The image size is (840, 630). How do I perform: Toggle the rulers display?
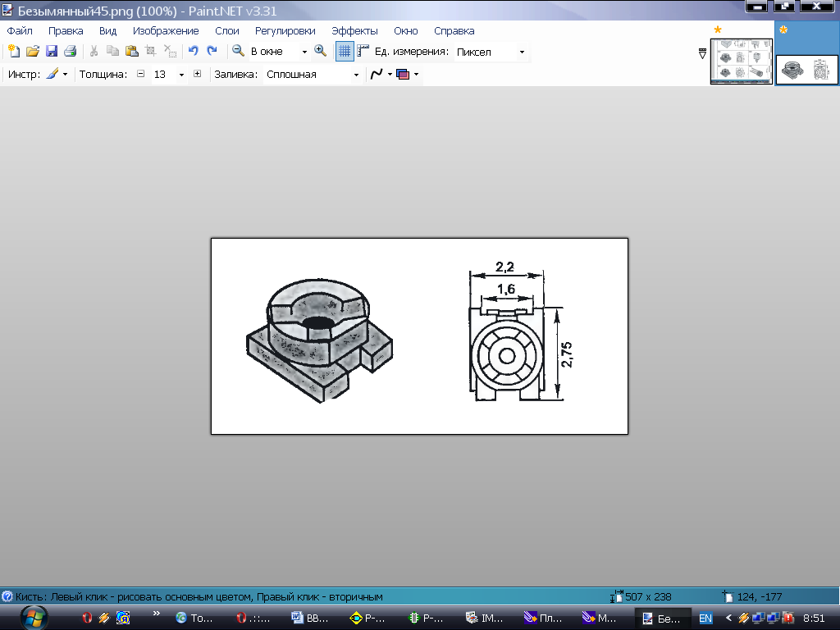pyautogui.click(x=363, y=51)
